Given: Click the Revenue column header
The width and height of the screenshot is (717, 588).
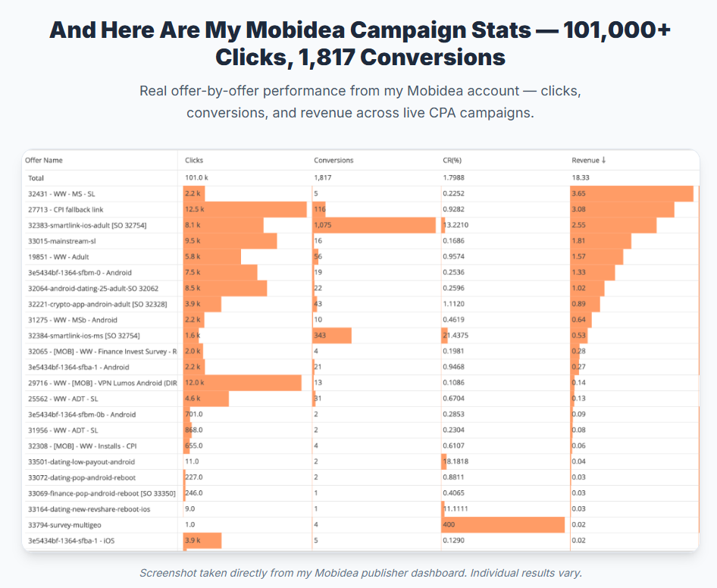Looking at the screenshot, I should (x=585, y=160).
